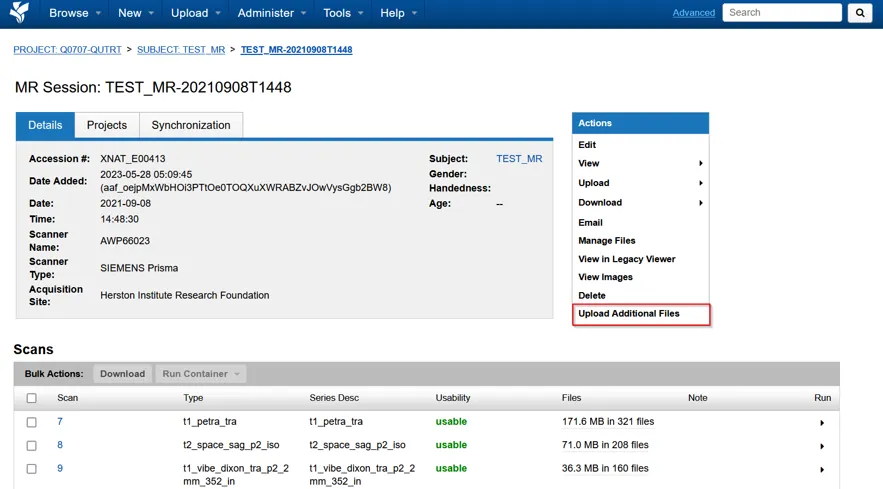The width and height of the screenshot is (883, 489).
Task: Click usable status for t2_space_sag_p2_iso
Action: click(451, 445)
